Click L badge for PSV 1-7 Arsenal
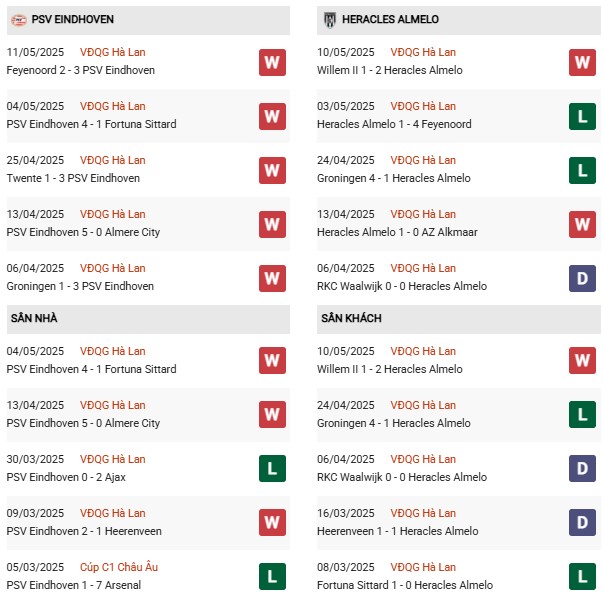This screenshot has height=603, width=604. [x=272, y=577]
